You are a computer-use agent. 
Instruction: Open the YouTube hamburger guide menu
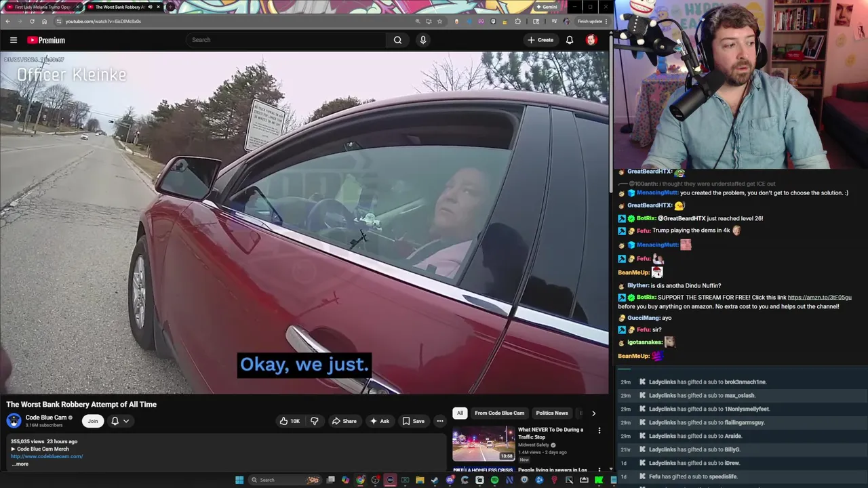point(13,40)
